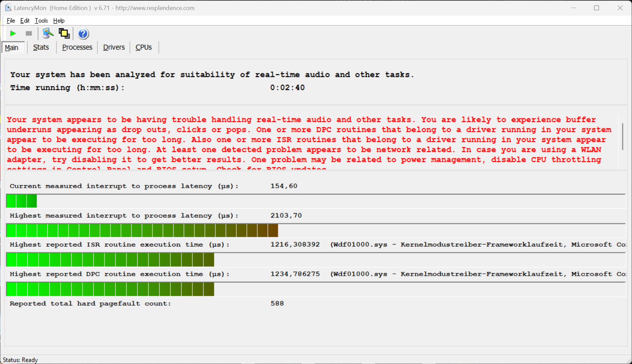Maximize the LatencyMon window
Image resolution: width=632 pixels, height=364 pixels.
coord(596,8)
